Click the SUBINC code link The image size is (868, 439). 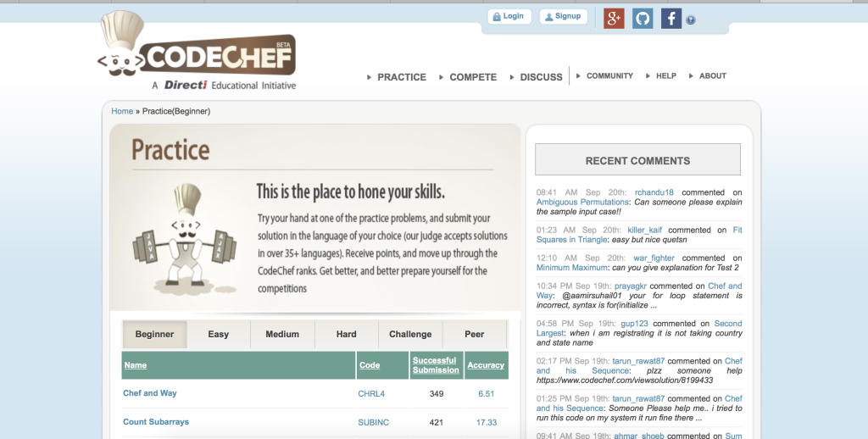pyautogui.click(x=374, y=422)
